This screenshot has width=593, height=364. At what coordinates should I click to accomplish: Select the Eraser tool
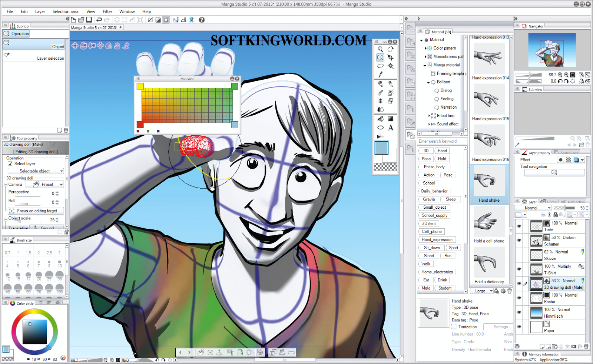[x=390, y=101]
